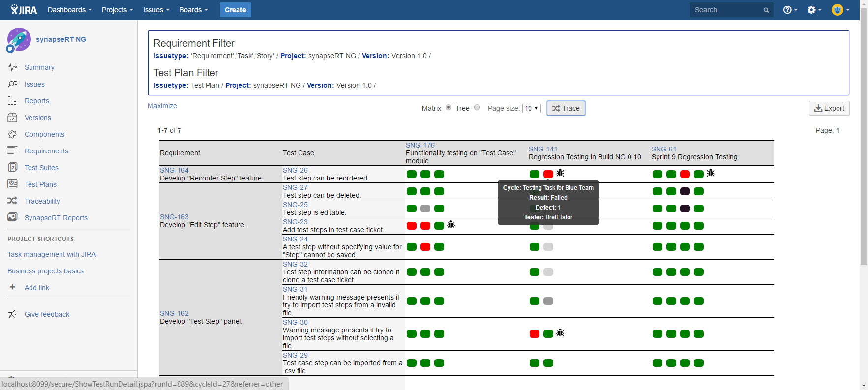Open the Test Plans icon
868x390 pixels.
pos(12,184)
